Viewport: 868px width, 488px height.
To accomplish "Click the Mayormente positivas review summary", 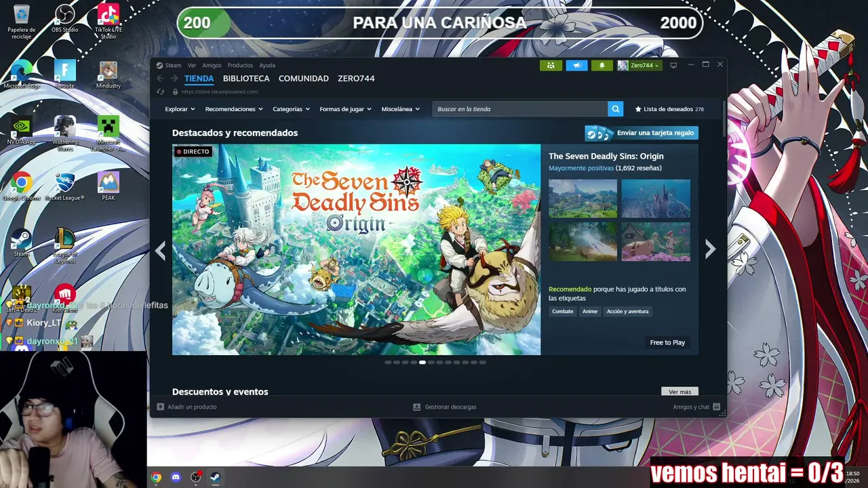I will click(x=581, y=168).
